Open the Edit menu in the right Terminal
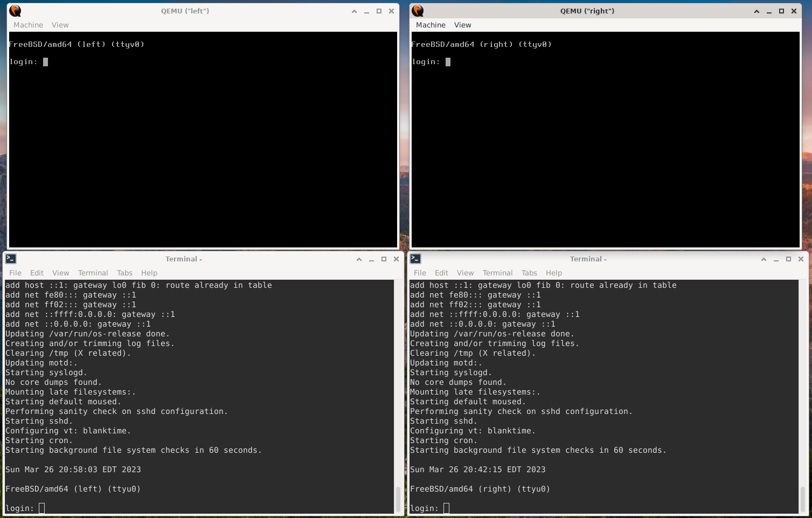The height and width of the screenshot is (518, 812). pyautogui.click(x=441, y=273)
